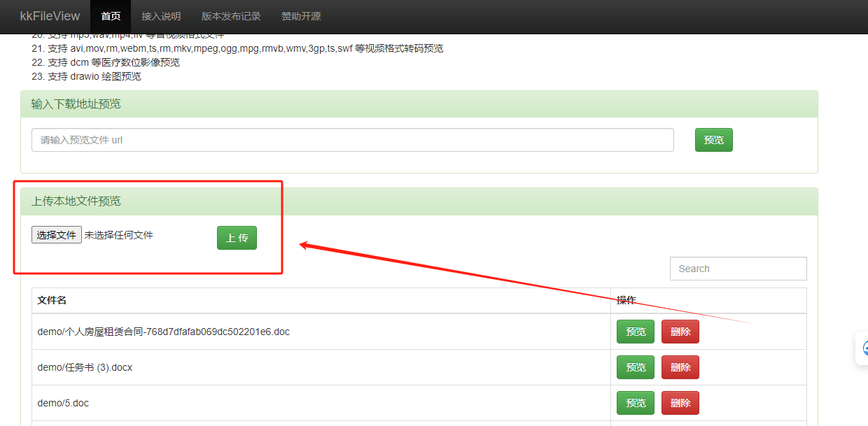Select the 首页 tab in the navbar
This screenshot has height=426, width=868.
pyautogui.click(x=110, y=16)
